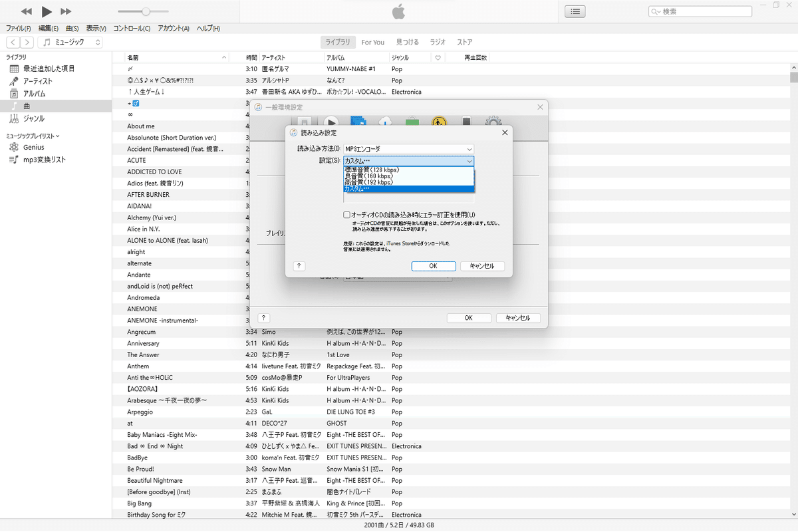Select the highlighted カスタム… list option
This screenshot has height=532, width=798.
click(408, 189)
